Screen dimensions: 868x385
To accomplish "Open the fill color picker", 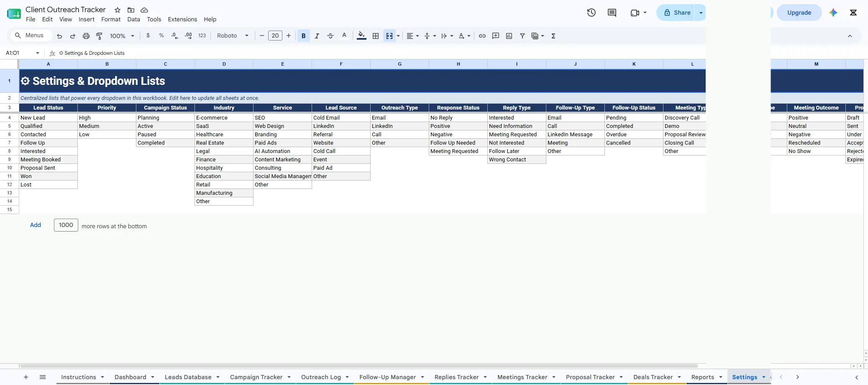I will (361, 36).
